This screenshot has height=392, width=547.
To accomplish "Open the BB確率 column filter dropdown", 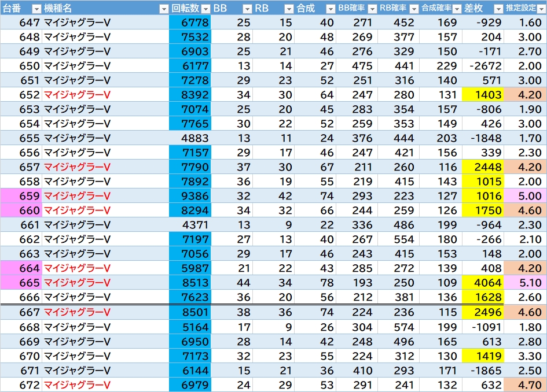I will (x=372, y=9).
